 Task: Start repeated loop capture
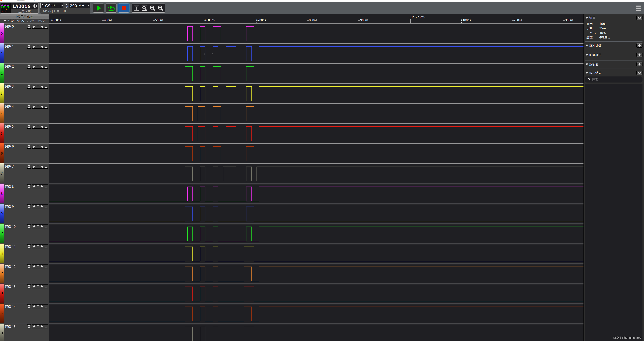point(111,8)
